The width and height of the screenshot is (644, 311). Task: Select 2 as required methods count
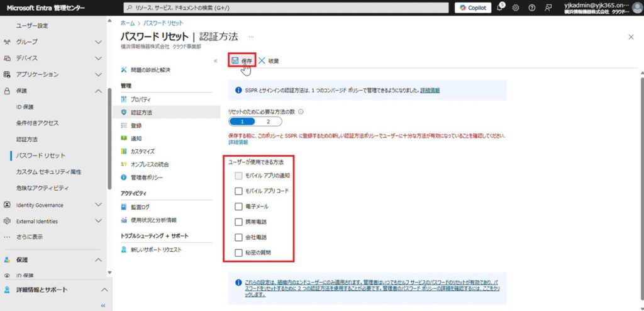[x=268, y=122]
